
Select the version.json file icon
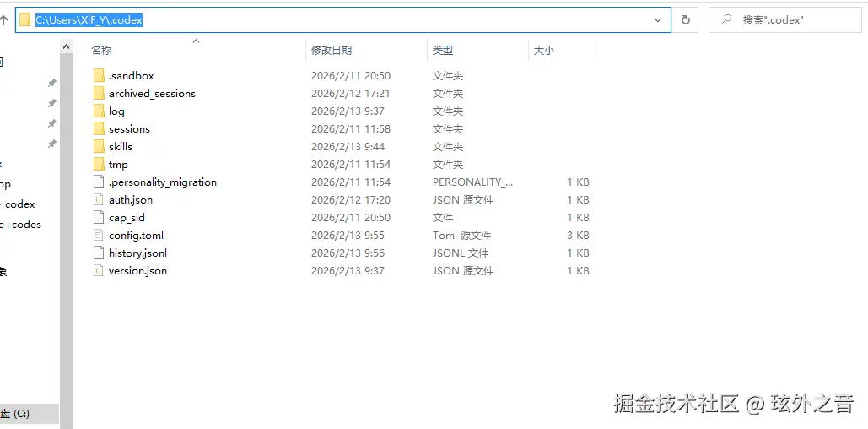tap(99, 270)
